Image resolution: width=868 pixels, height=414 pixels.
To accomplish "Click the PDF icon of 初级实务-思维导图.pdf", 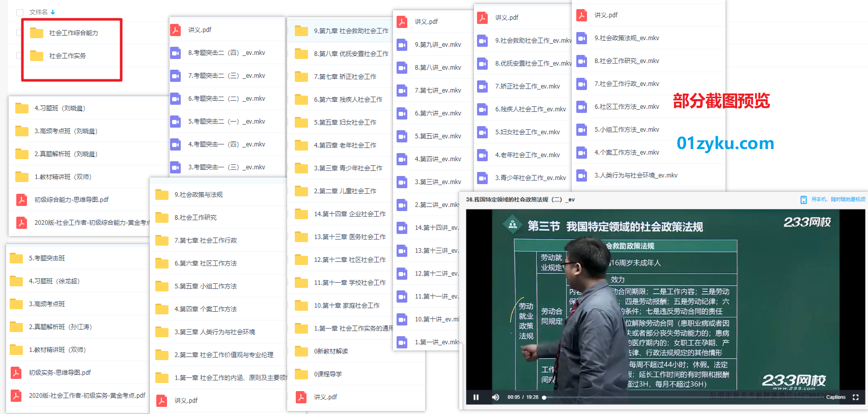I will pos(16,373).
